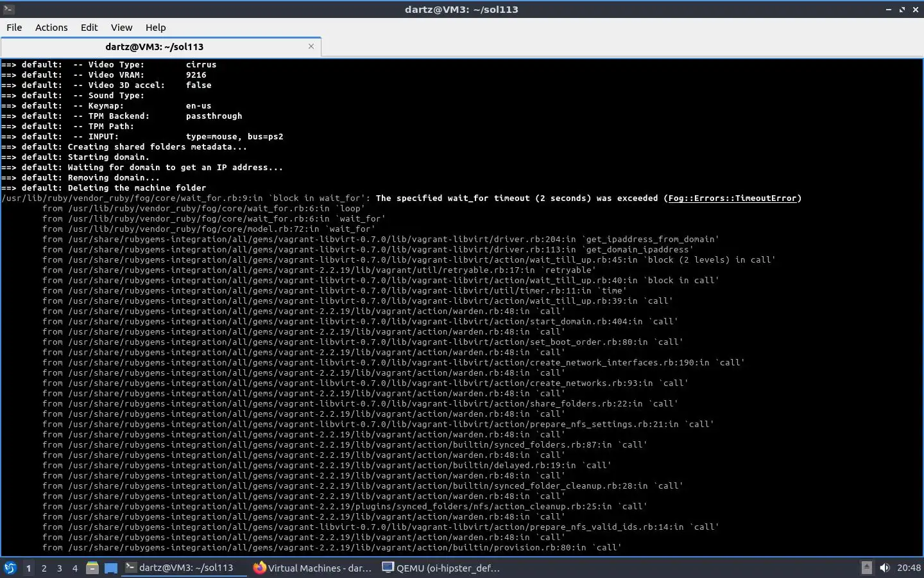Image resolution: width=924 pixels, height=578 pixels.
Task: Click the 'prepare_nfs_valid_ids.rb:14' trace line
Action: coord(381,527)
